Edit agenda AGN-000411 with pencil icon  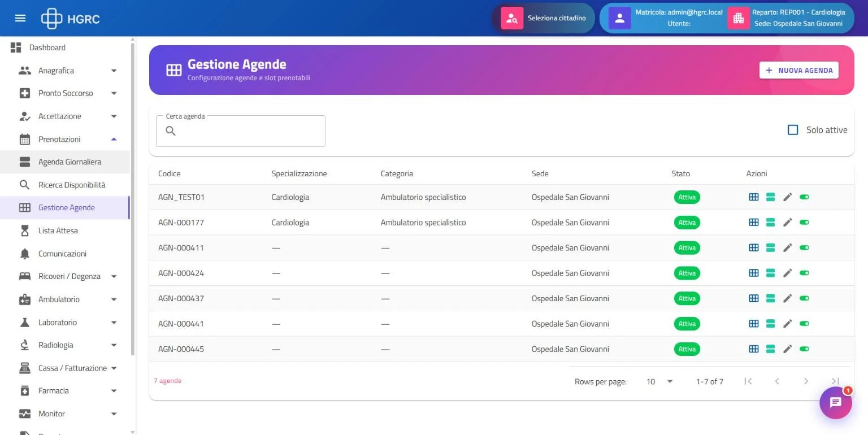(788, 247)
